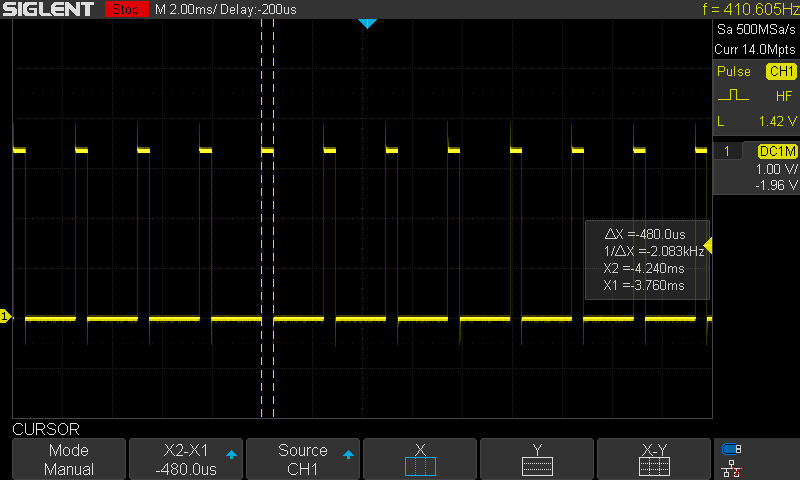
Task: Click the right dashed X1 cursor line
Action: [273, 218]
